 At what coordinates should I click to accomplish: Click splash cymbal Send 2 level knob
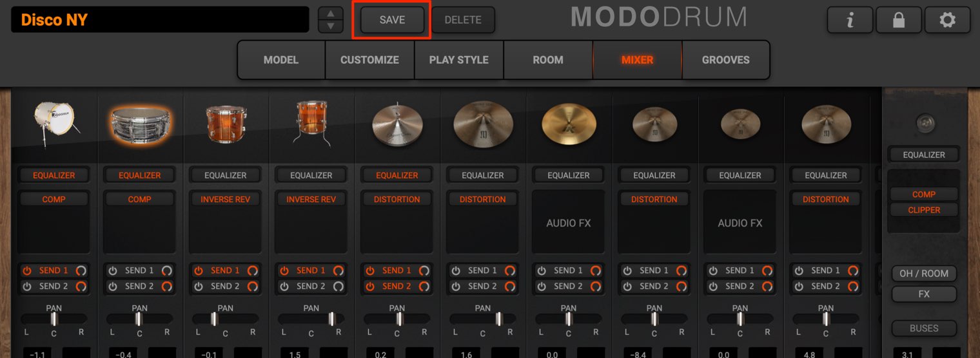(x=767, y=286)
